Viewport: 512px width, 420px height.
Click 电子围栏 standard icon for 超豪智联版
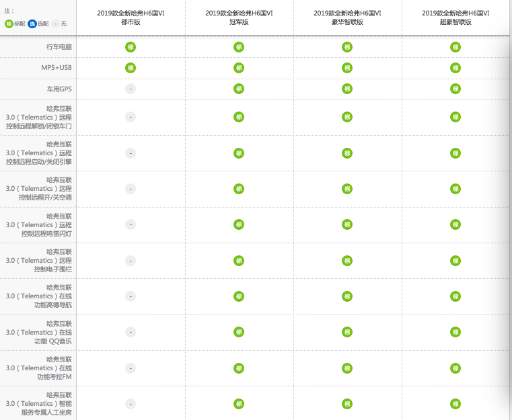point(455,261)
